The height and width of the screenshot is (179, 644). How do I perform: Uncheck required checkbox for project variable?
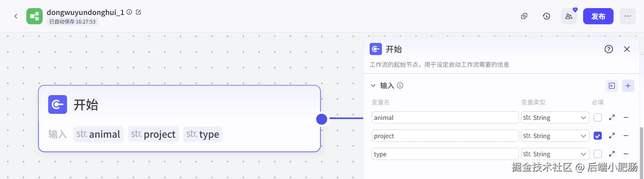[x=598, y=136]
